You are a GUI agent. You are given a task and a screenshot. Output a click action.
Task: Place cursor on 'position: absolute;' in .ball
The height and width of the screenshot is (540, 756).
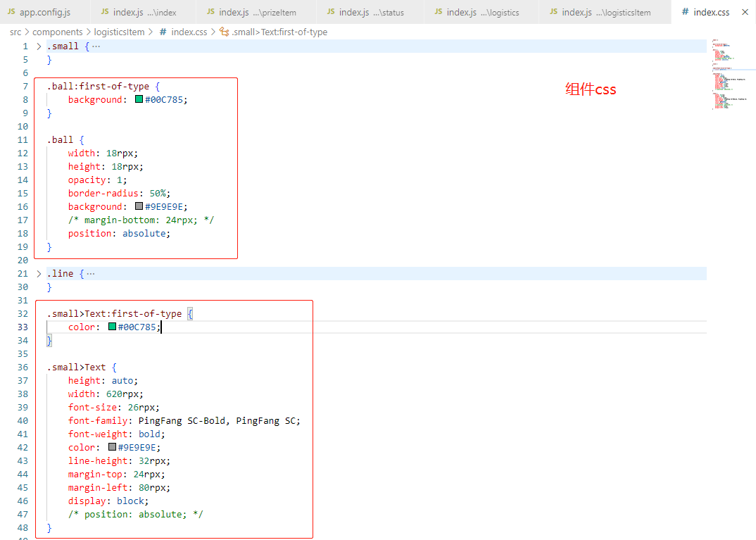[119, 233]
